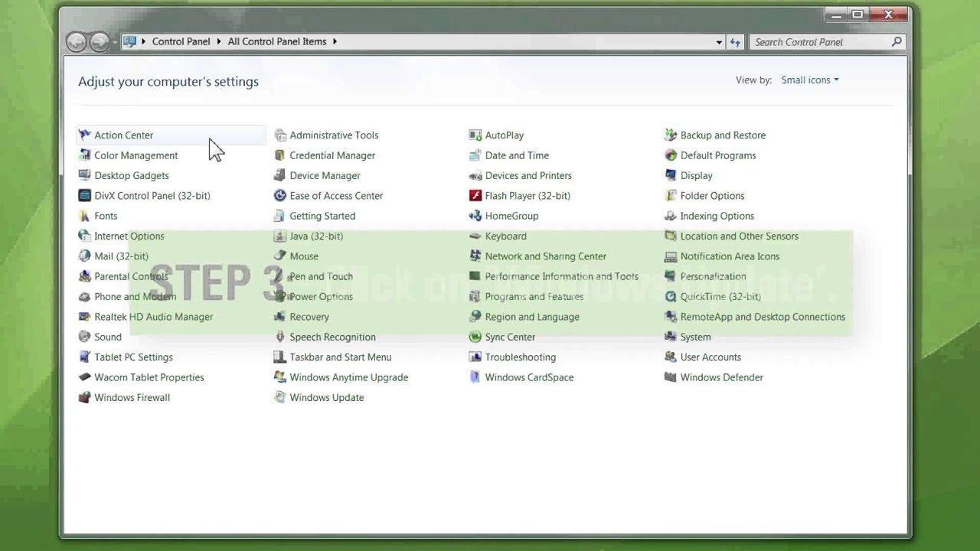Open Network and Sharing Center link
The image size is (980, 551).
(x=546, y=256)
